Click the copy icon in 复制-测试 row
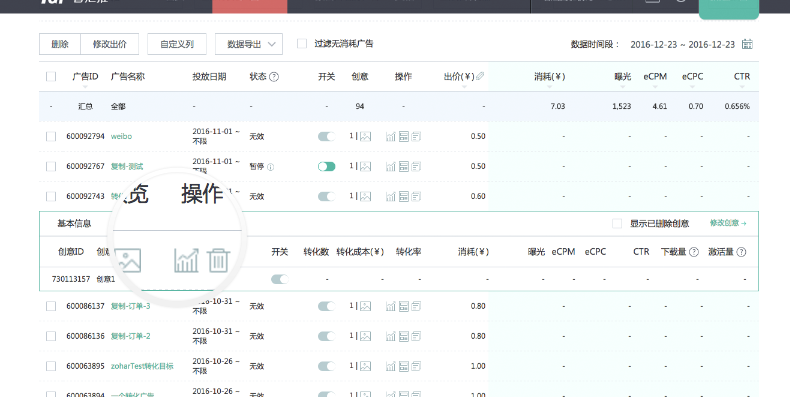The image size is (790, 397). point(416,166)
